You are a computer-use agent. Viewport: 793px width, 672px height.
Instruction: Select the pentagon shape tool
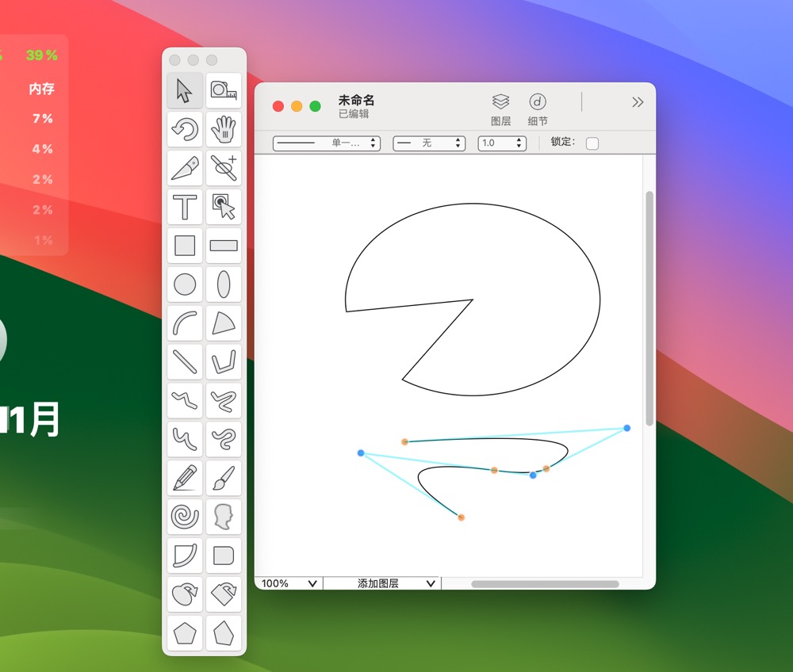184,632
